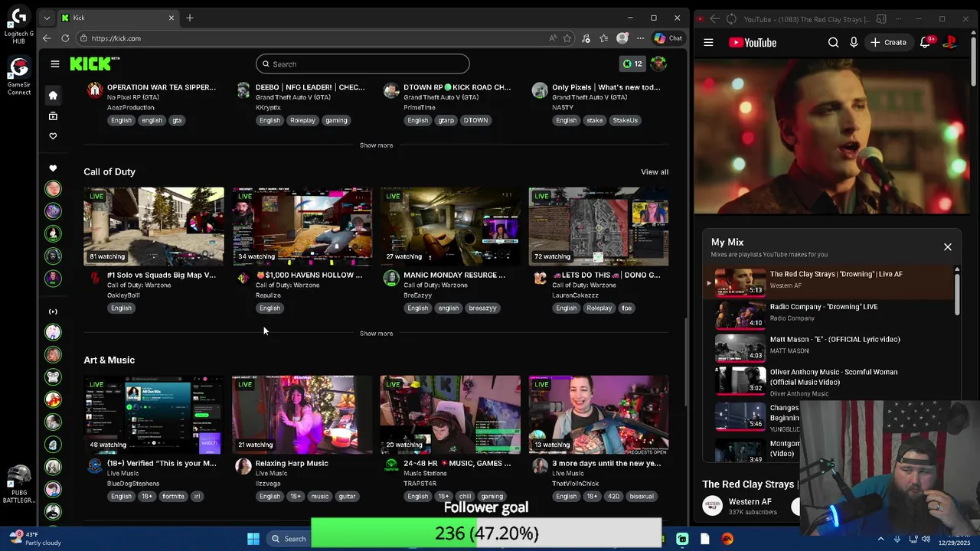The image size is (980, 551).
Task: Open a new browser tab
Action: [x=190, y=18]
